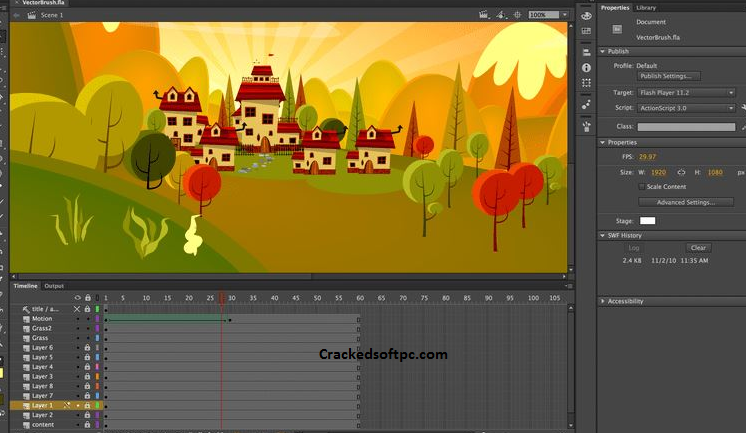Image resolution: width=746 pixels, height=433 pixels.
Task: Open the Transform panel icon
Action: coord(586,83)
